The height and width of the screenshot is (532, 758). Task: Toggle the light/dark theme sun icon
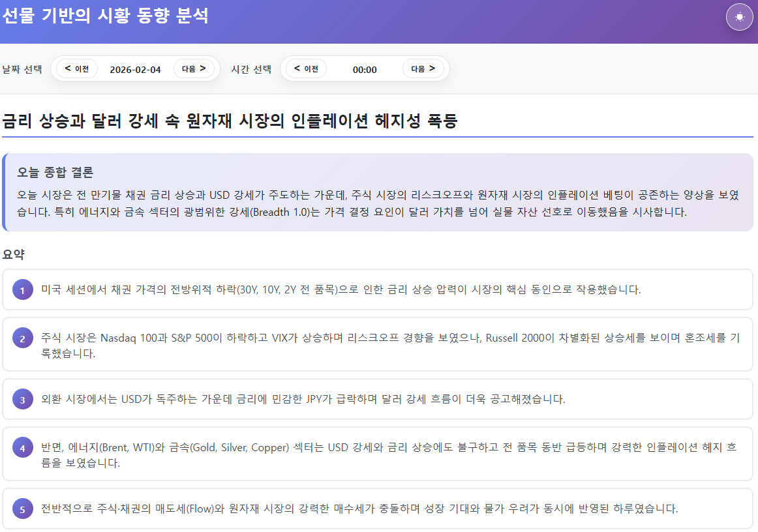click(739, 17)
